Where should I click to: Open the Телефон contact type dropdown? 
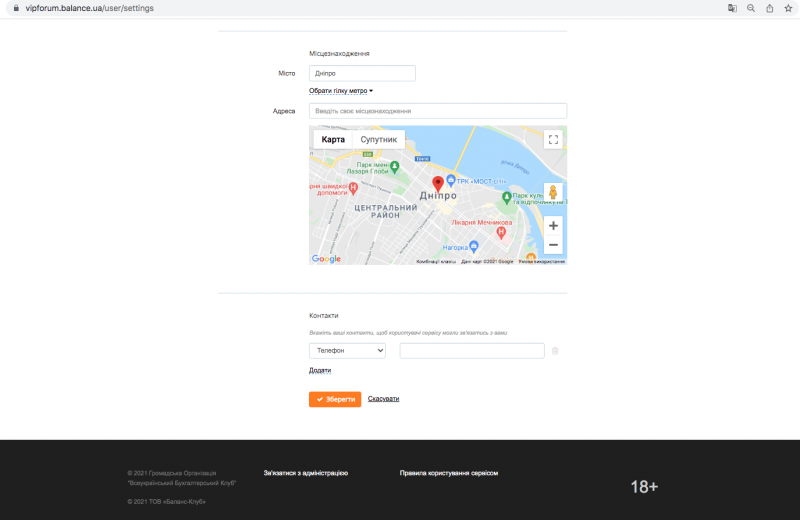point(347,351)
